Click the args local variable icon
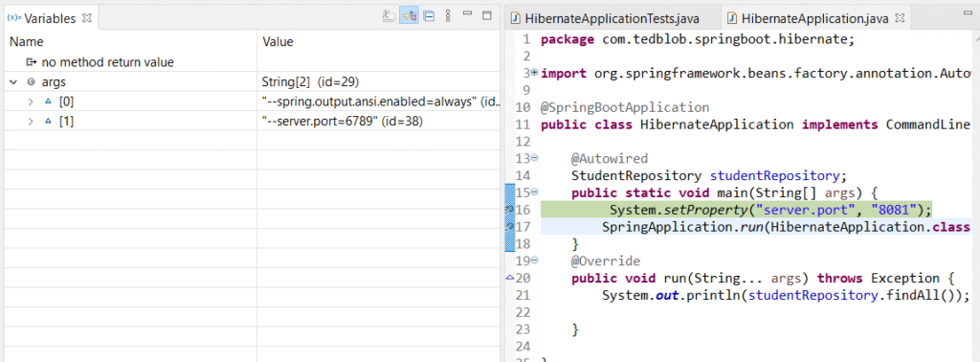Viewport: 980px width, 362px height. coord(31,82)
